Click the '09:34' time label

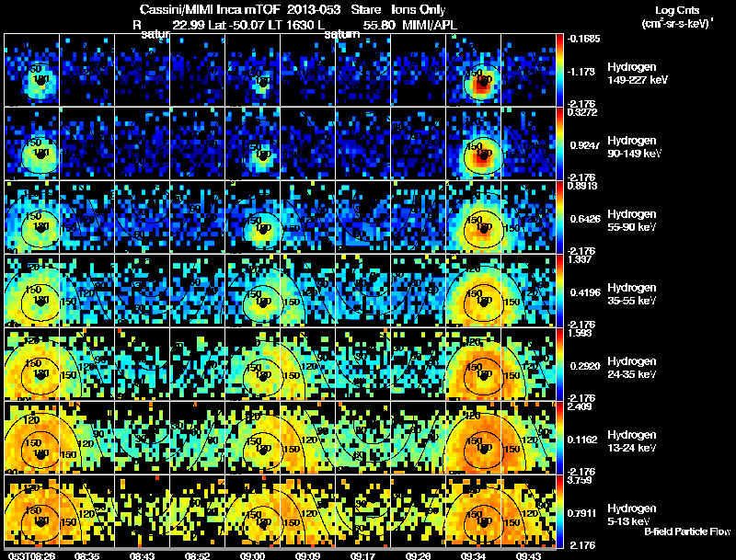point(473,555)
